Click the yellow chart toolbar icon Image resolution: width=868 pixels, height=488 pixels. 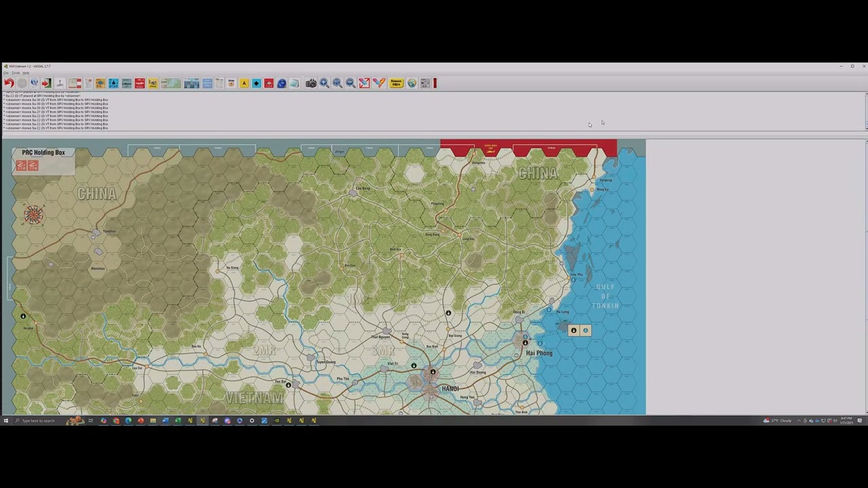pyautogui.click(x=153, y=83)
